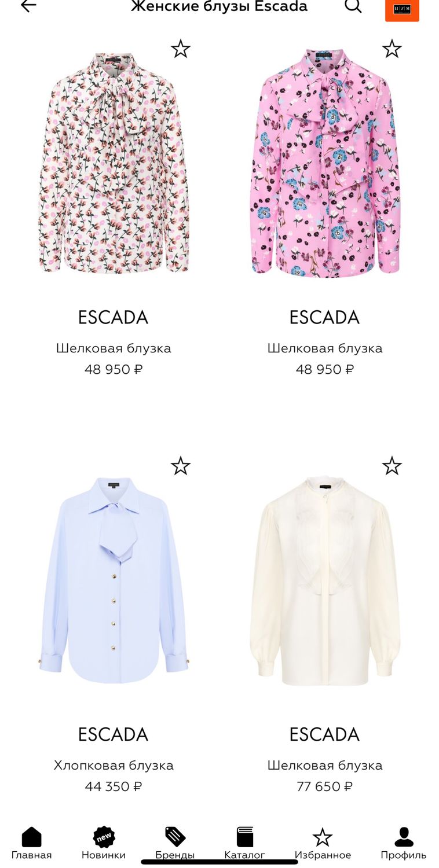The image size is (439, 868).
Task: Open search with magnifier icon
Action: pos(353,6)
